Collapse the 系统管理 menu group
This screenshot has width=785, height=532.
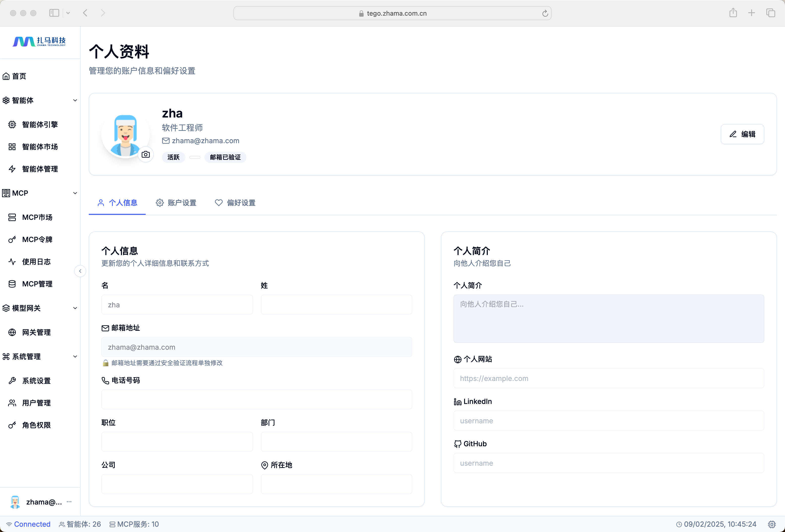[75, 357]
